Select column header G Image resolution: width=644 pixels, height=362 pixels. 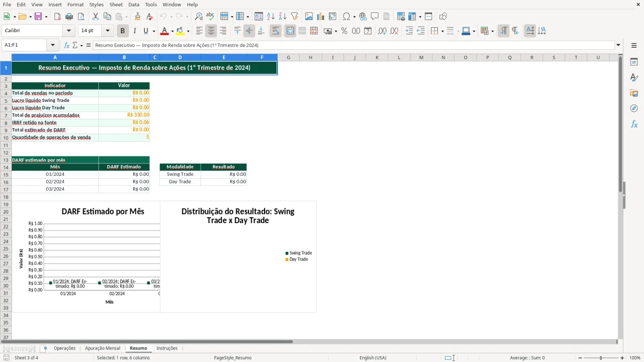pos(288,57)
